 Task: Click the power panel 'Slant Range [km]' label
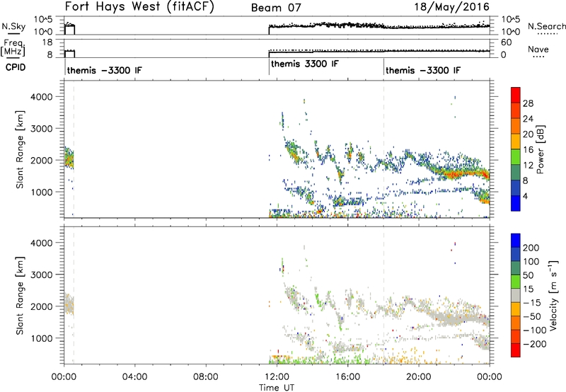20,150
